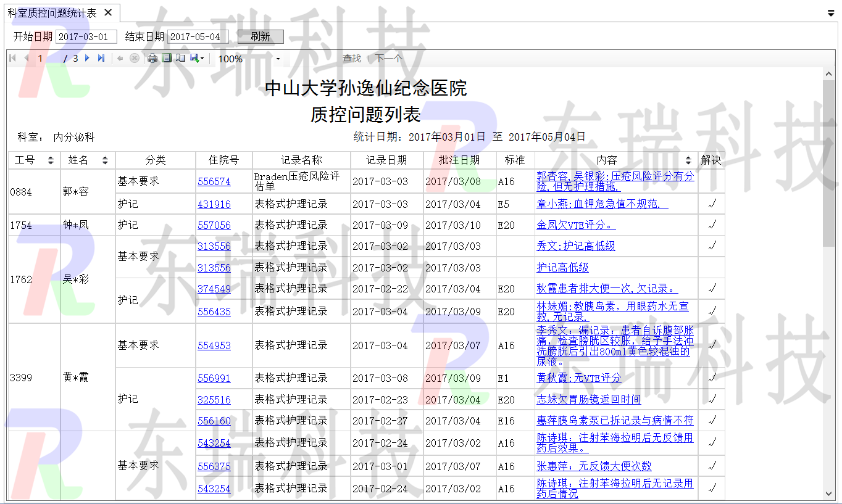The height and width of the screenshot is (504, 842).
Task: Go to the first report page
Action: click(12, 59)
